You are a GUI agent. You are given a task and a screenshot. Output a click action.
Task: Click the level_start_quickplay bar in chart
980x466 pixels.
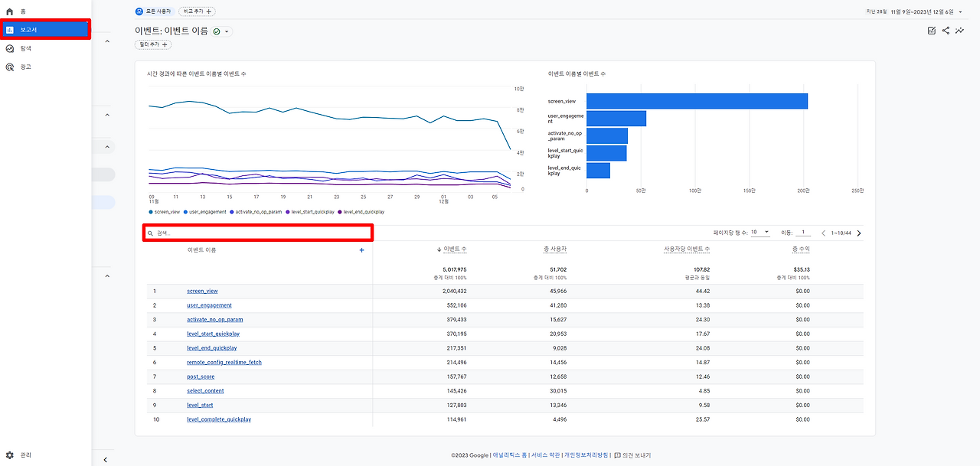coord(606,153)
